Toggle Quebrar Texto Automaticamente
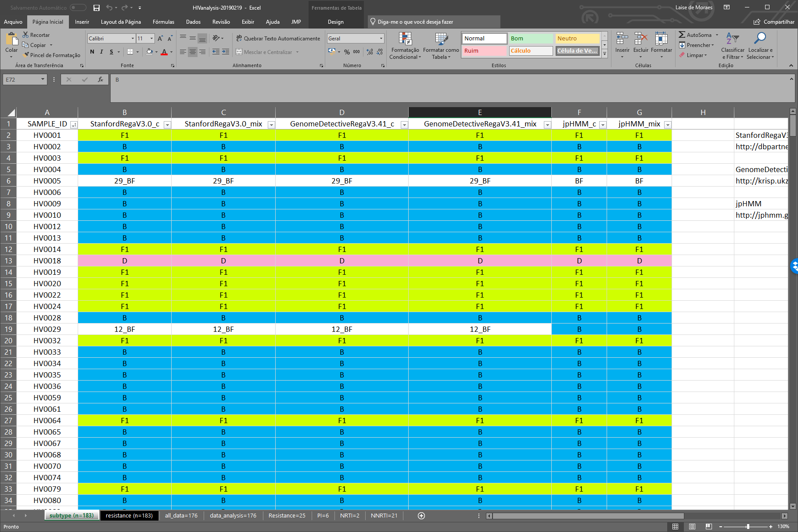 (278, 39)
